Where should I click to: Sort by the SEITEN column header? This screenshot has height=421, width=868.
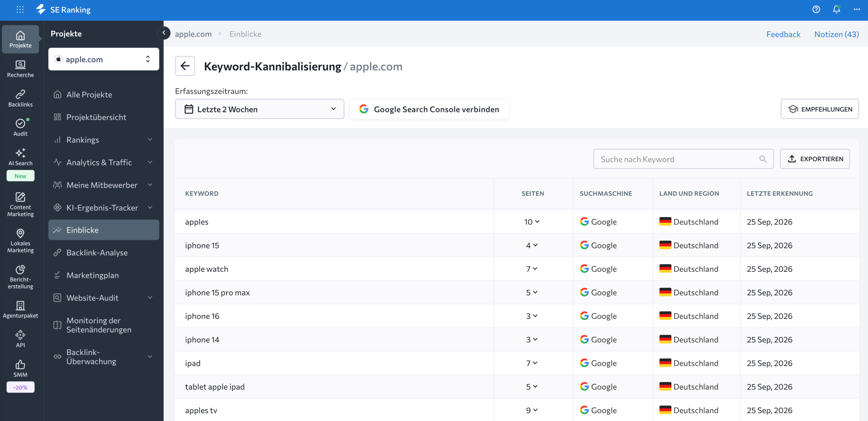pyautogui.click(x=532, y=193)
